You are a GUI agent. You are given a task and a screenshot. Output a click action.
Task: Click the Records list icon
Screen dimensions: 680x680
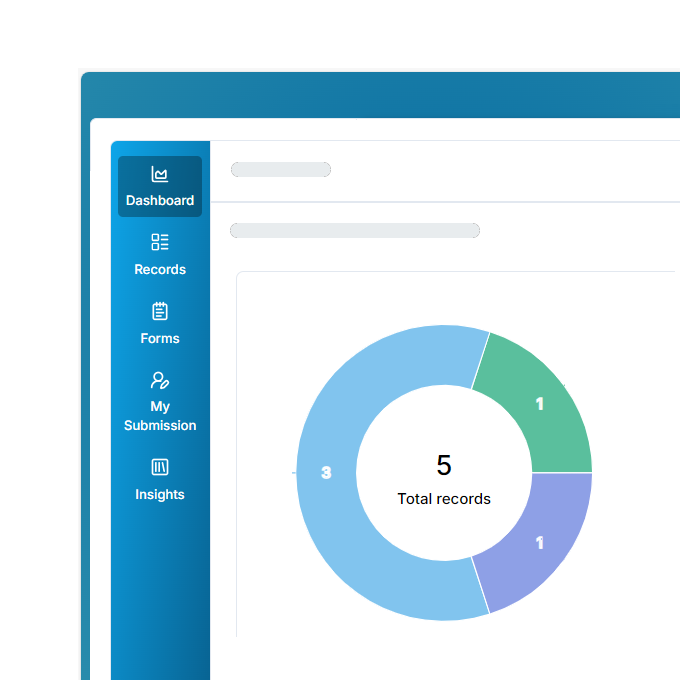tap(160, 242)
